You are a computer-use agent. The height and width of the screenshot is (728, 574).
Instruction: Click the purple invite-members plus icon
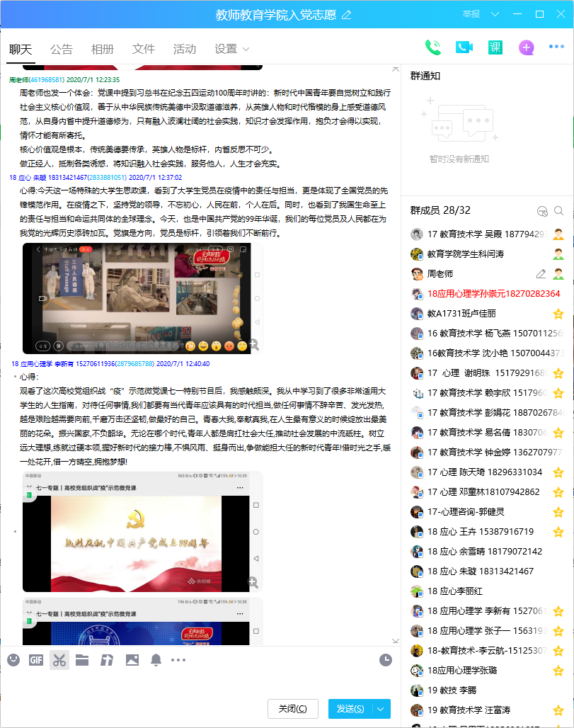click(526, 47)
